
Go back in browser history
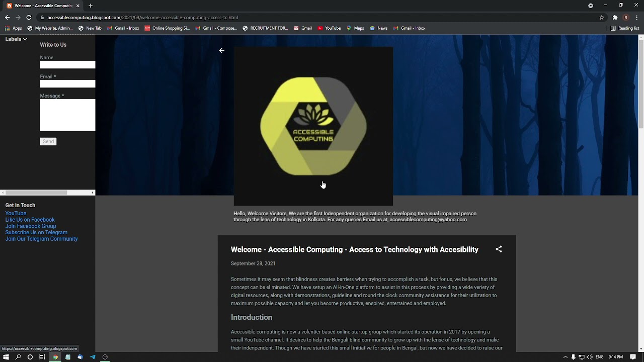coord(7,17)
